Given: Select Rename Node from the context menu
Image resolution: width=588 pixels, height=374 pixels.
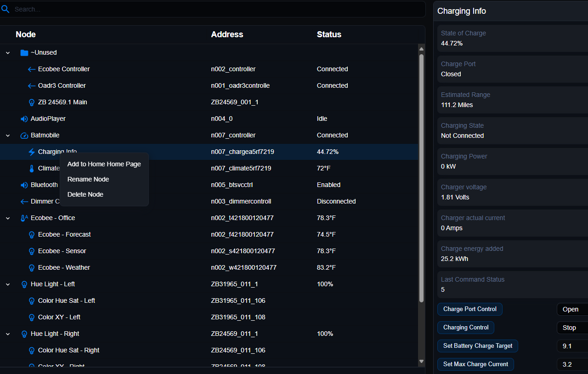Looking at the screenshot, I should point(88,179).
